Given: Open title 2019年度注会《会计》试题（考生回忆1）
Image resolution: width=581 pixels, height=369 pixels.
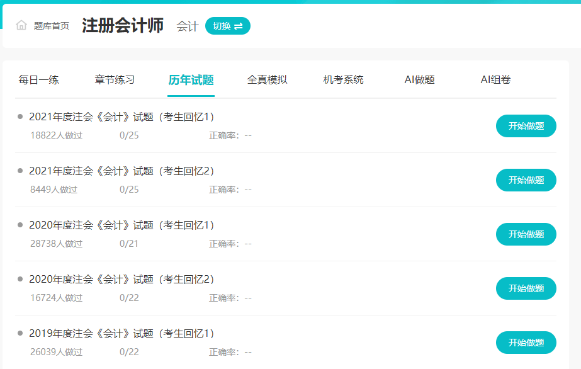Looking at the screenshot, I should 122,333.
